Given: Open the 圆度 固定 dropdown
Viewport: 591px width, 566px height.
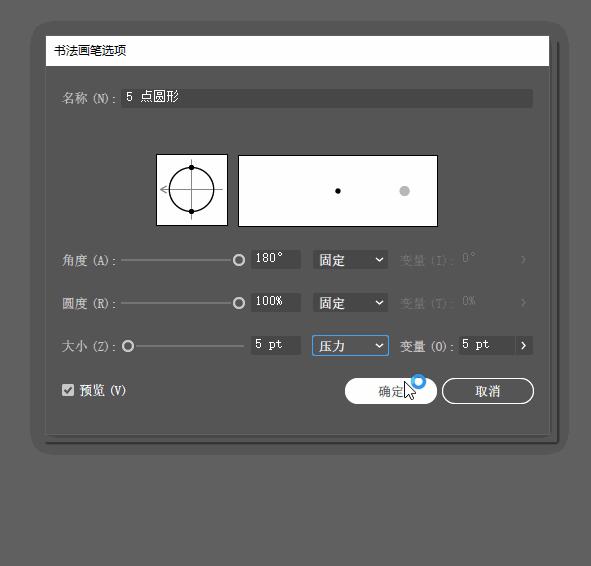Looking at the screenshot, I should pos(350,303).
